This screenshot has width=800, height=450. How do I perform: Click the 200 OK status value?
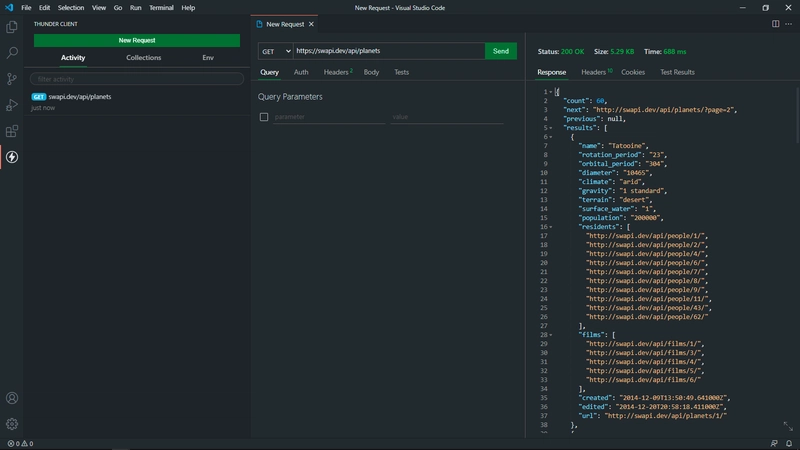572,52
